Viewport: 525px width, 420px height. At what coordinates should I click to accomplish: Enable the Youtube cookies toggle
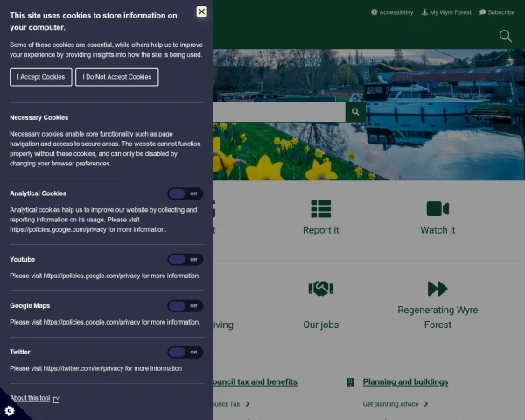[185, 260]
